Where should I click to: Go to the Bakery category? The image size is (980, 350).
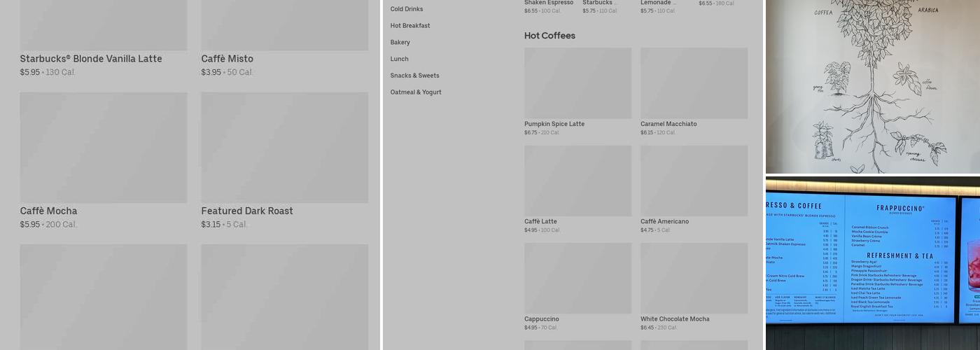click(x=400, y=43)
